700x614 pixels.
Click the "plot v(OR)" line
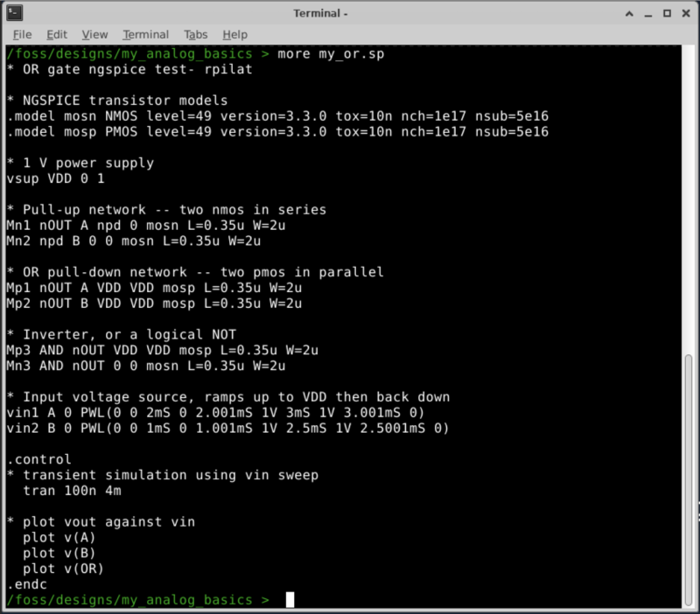point(59,569)
